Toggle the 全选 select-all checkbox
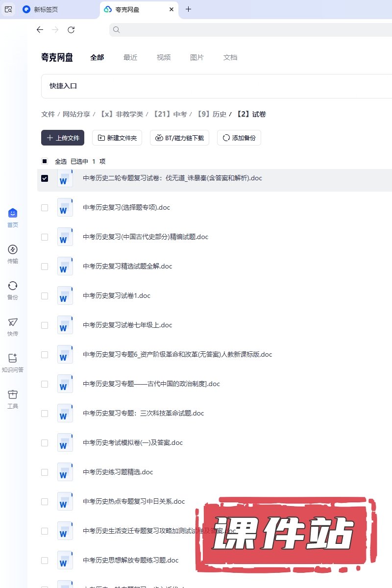Screen dimensions: 392x588 [45, 161]
